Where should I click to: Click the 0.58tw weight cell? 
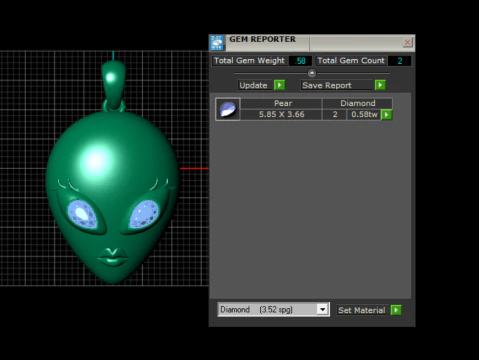pyautogui.click(x=364, y=114)
